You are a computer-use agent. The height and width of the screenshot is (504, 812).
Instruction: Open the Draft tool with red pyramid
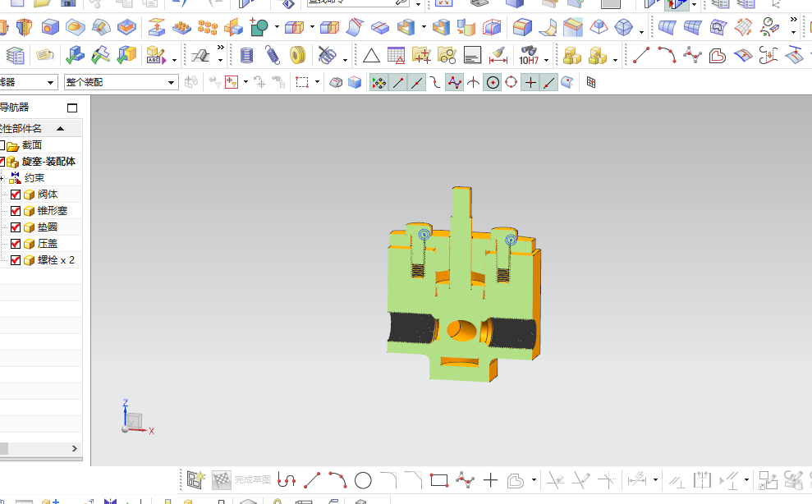(x=599, y=27)
